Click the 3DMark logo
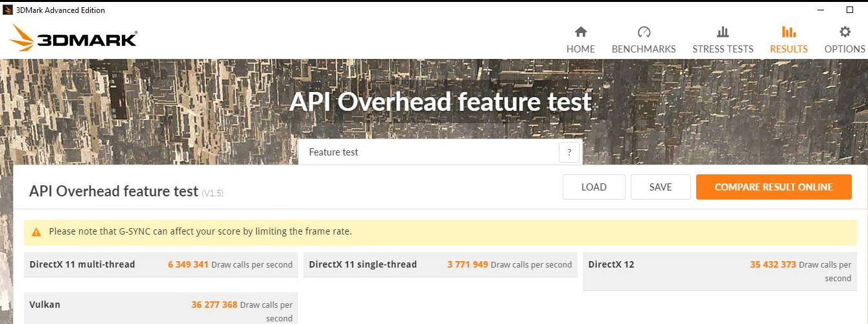The height and width of the screenshot is (324, 868). (x=73, y=38)
